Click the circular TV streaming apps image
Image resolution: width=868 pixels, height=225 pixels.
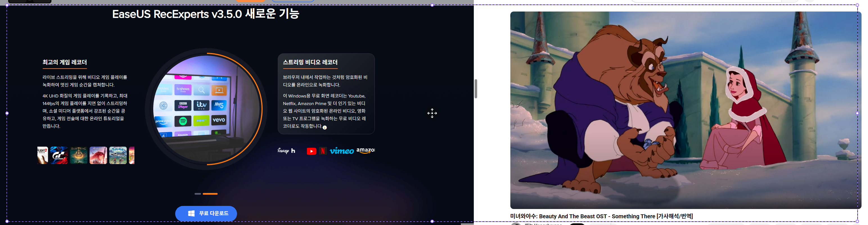tap(206, 109)
